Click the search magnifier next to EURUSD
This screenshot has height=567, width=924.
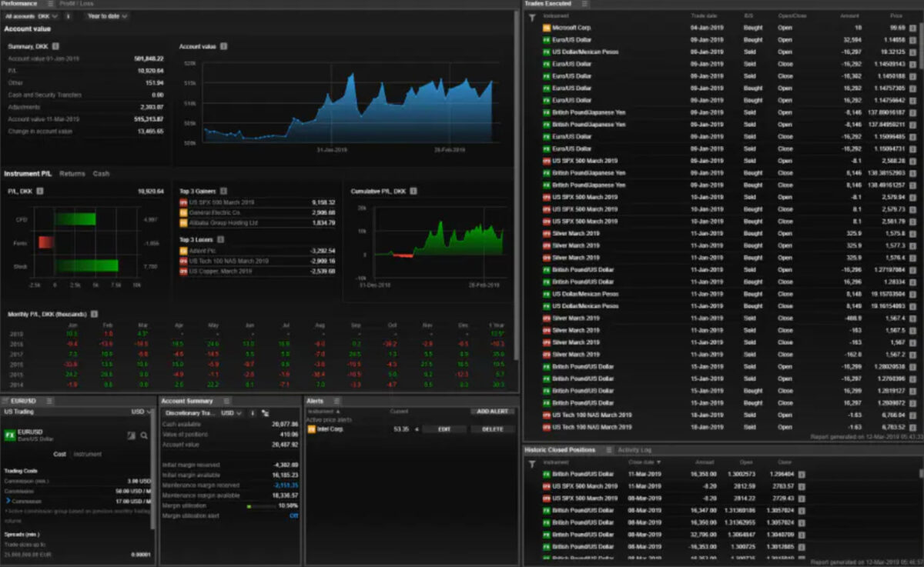tap(143, 436)
